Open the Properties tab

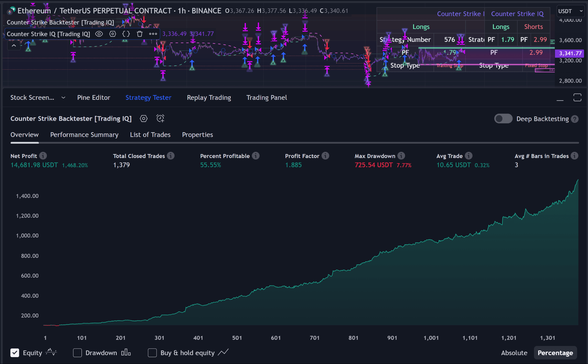pyautogui.click(x=198, y=135)
